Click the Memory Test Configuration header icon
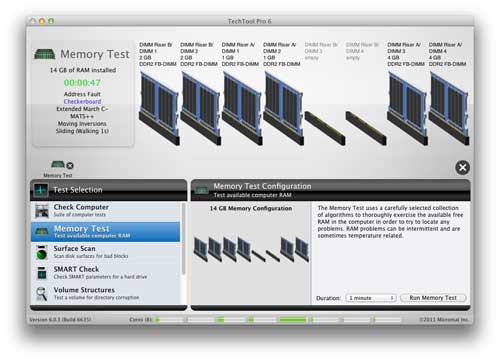This screenshot has width=500, height=361. click(202, 190)
